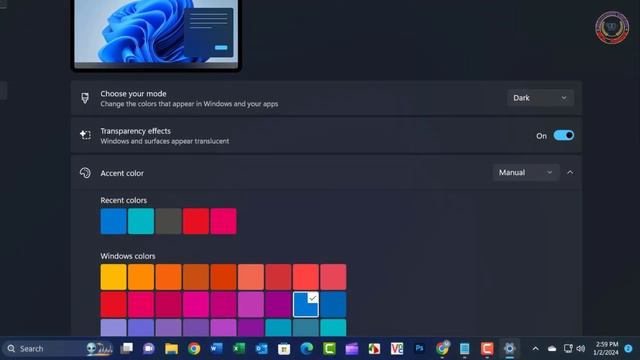Viewport: 640px width, 360px height.
Task: Click the checked blue Windows color swatch
Action: [x=306, y=304]
